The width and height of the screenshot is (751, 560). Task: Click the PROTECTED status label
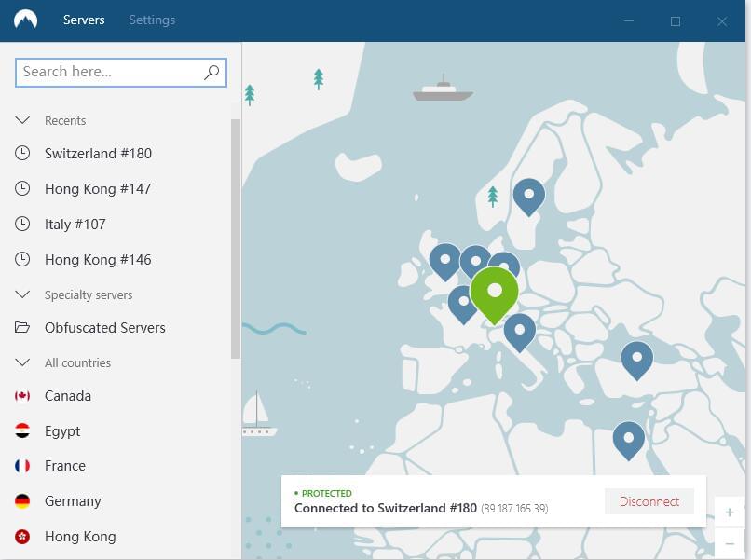pos(327,494)
